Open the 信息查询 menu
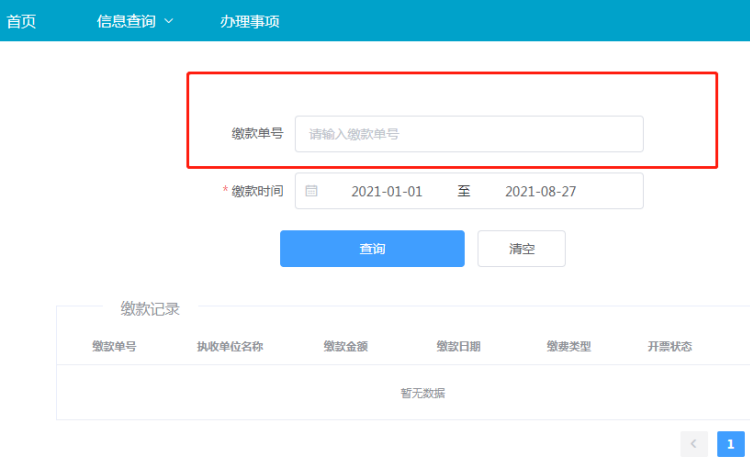This screenshot has width=750, height=467. [x=126, y=21]
